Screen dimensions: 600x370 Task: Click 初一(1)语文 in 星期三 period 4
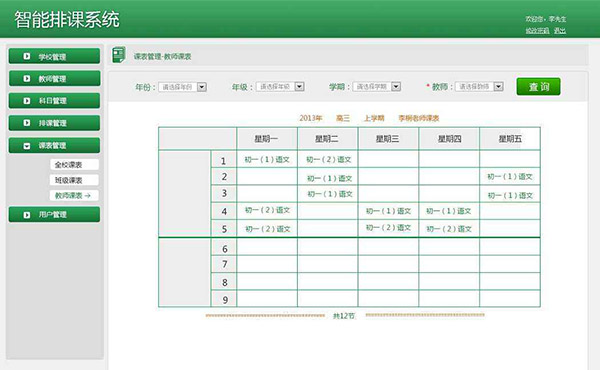(388, 211)
